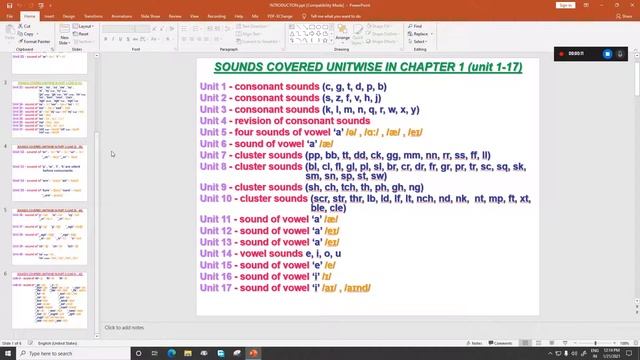Click the Sign in button
The image size is (640, 360).
(x=565, y=5)
